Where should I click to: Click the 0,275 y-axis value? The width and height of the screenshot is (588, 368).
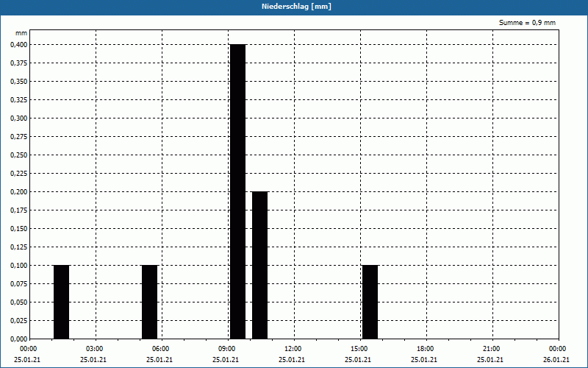[x=19, y=137]
